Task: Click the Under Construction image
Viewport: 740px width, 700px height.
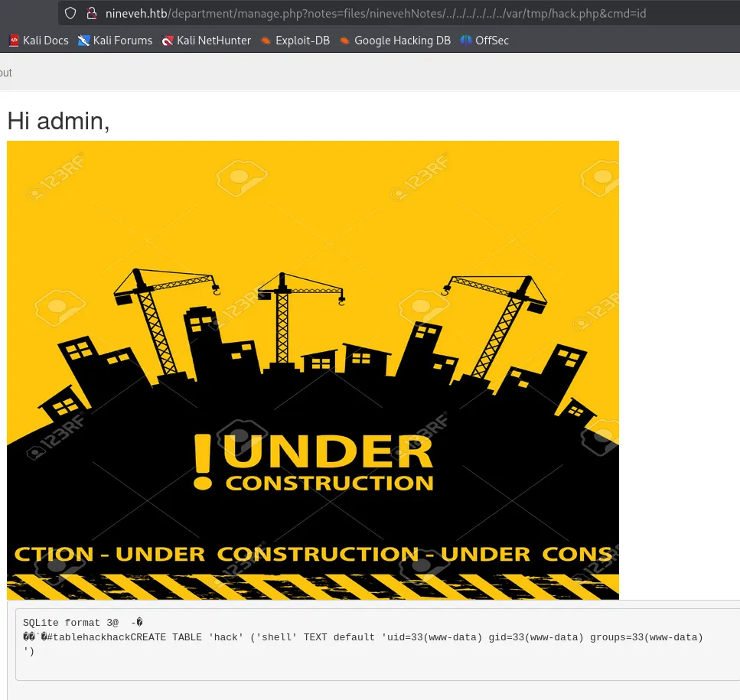Action: click(312, 370)
